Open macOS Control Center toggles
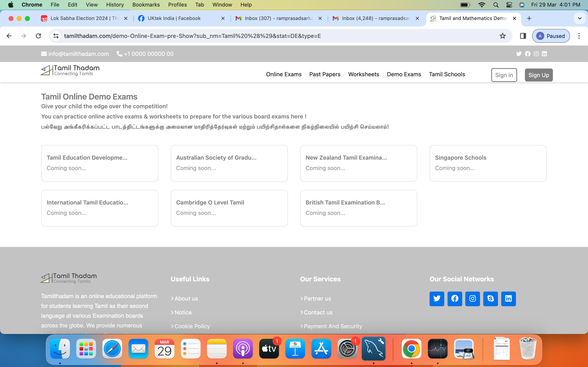This screenshot has width=588, height=367. (x=509, y=5)
